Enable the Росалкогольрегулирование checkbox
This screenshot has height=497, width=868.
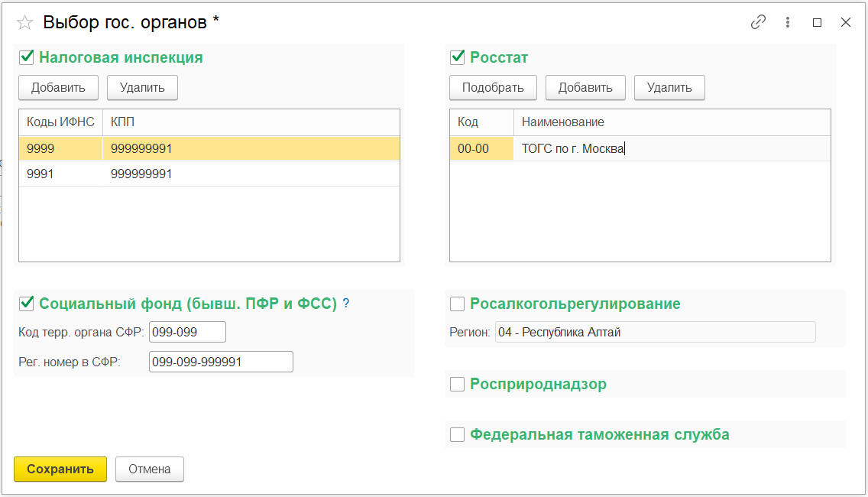(x=458, y=304)
